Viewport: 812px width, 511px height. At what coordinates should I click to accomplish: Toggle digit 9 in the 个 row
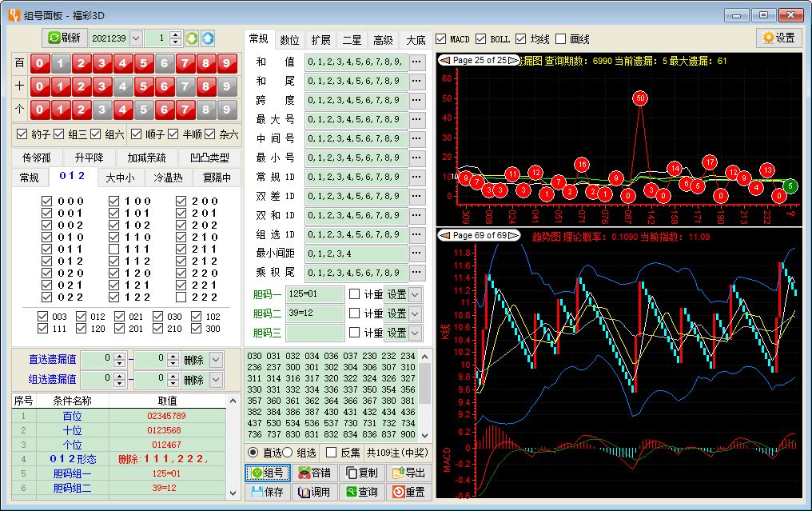226,110
